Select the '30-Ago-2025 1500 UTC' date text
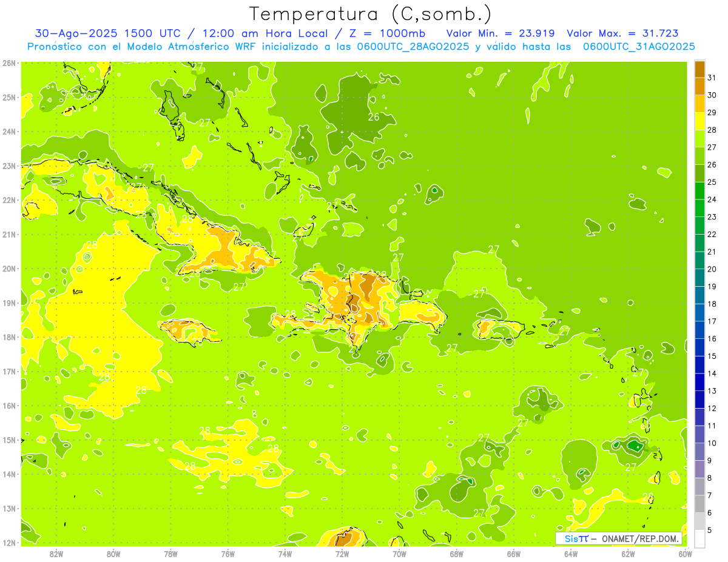 tap(111, 33)
